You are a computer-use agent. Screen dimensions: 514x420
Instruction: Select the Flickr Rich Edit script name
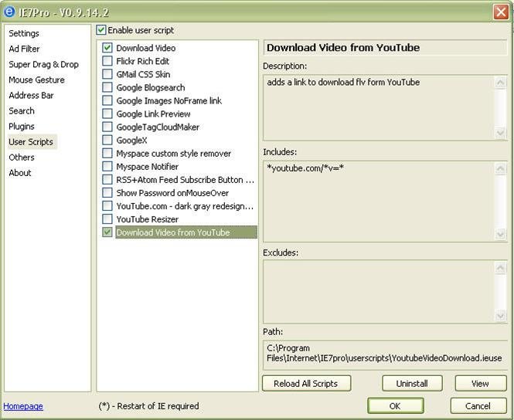[x=143, y=61]
